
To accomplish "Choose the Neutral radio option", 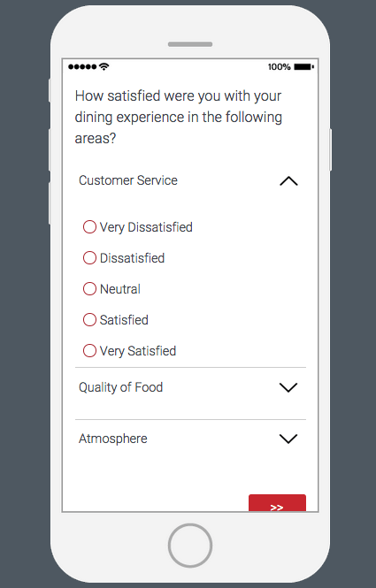I will [89, 289].
